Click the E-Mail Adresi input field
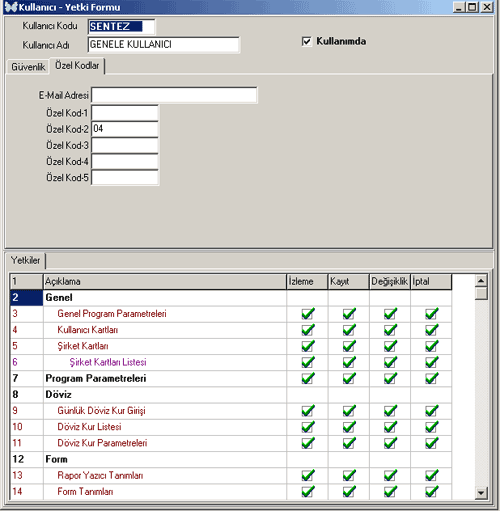The width and height of the screenshot is (500, 511). tap(174, 95)
